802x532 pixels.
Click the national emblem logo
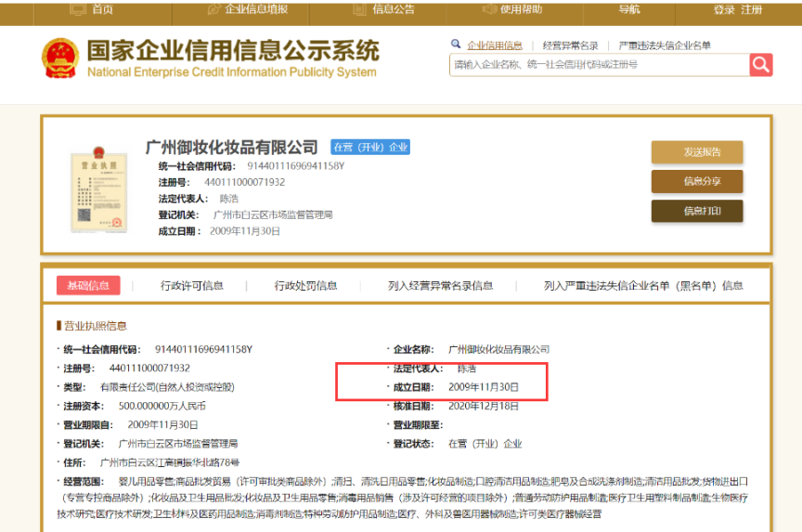(x=60, y=58)
